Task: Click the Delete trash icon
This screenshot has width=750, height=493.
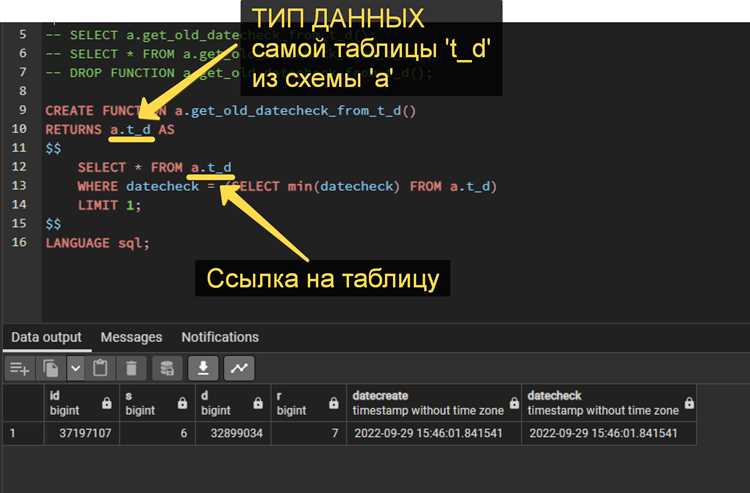Action: pyautogui.click(x=131, y=368)
